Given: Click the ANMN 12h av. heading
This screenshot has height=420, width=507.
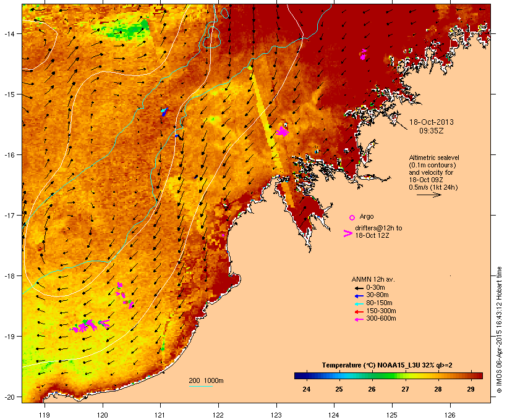Looking at the screenshot, I should pos(373,279).
